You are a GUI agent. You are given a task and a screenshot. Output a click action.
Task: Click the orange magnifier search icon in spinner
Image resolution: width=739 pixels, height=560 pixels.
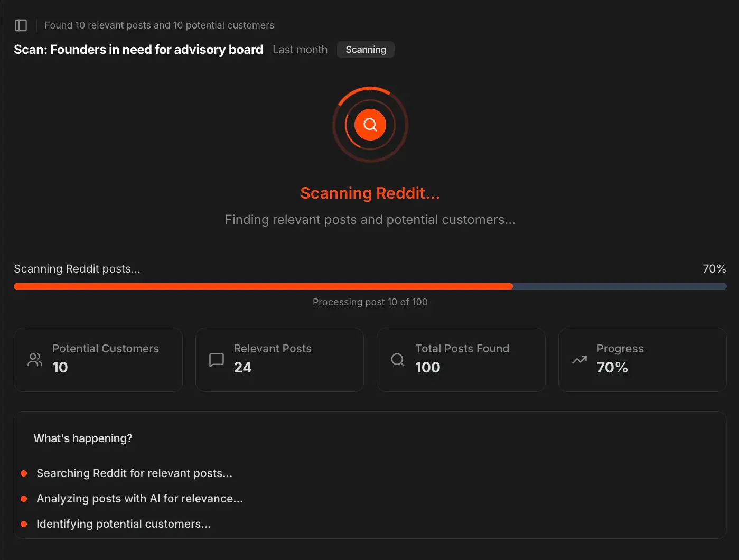pos(370,125)
